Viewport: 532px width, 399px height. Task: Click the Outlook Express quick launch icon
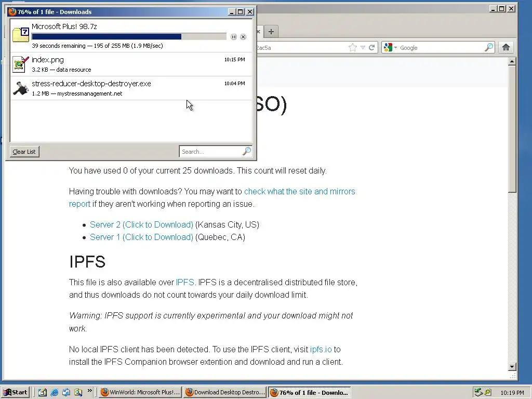point(66,392)
